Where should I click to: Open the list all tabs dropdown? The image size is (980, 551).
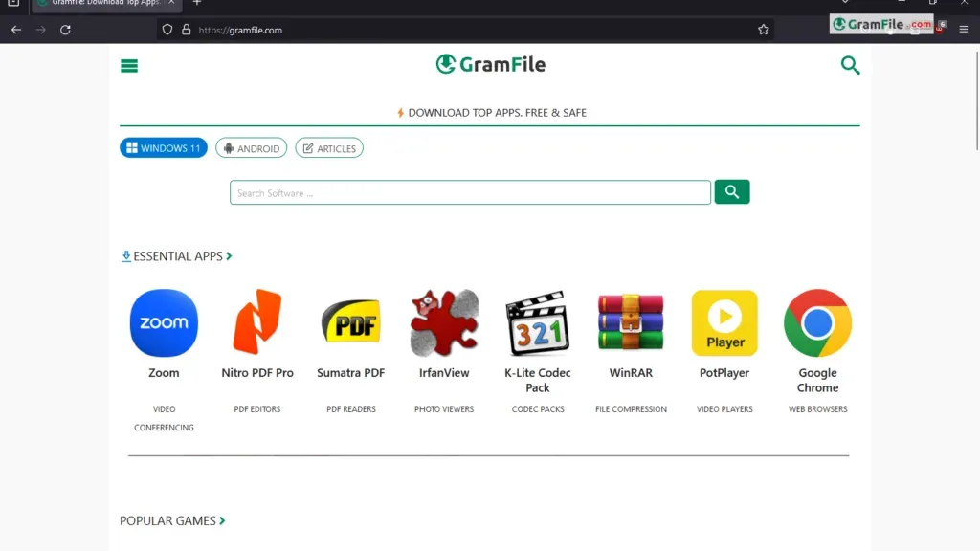[x=845, y=2]
